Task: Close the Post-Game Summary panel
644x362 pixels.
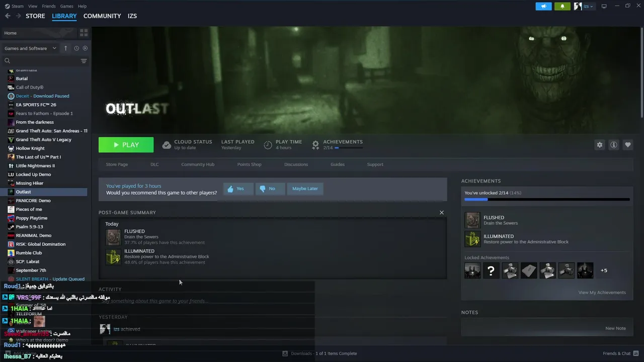Action: (x=442, y=213)
